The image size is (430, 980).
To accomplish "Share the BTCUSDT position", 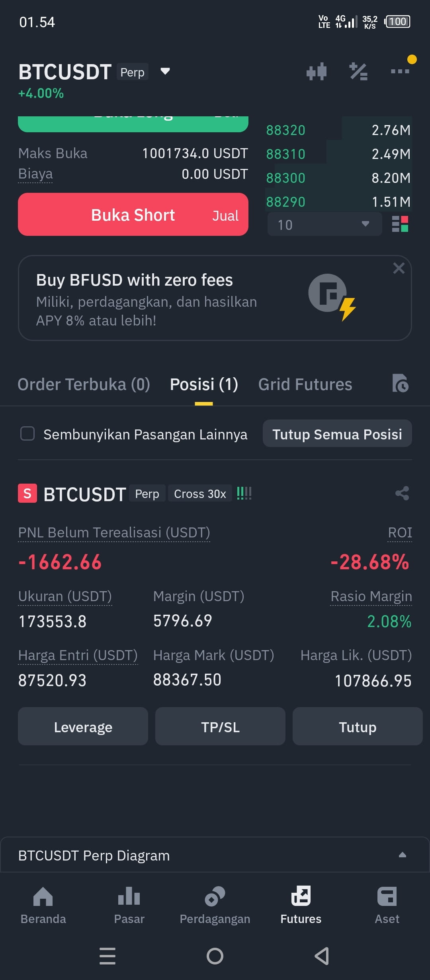I will 402,493.
